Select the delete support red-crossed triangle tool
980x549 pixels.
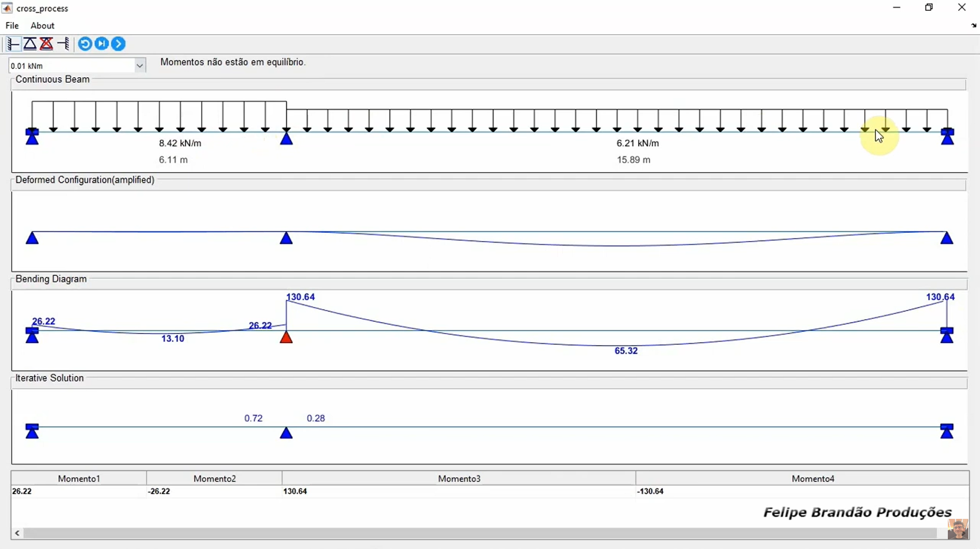[46, 44]
